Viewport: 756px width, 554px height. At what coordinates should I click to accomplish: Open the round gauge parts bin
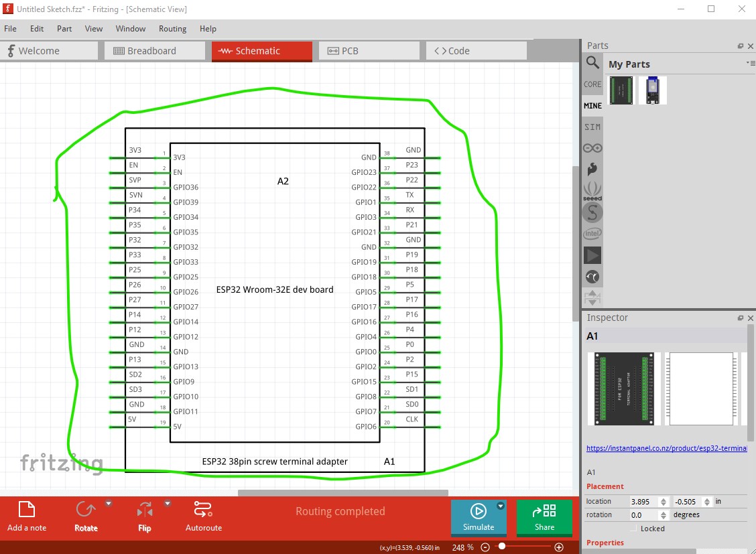pyautogui.click(x=592, y=277)
